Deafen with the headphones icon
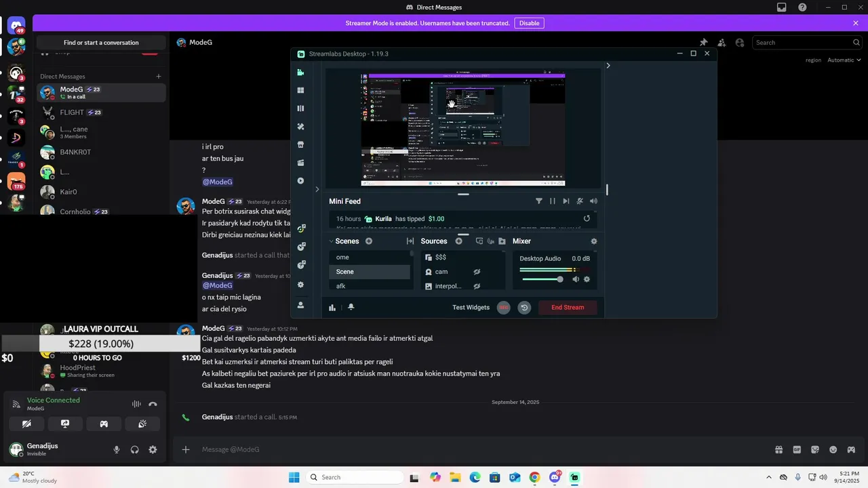Screen dimensions: 868x488 (134, 449)
